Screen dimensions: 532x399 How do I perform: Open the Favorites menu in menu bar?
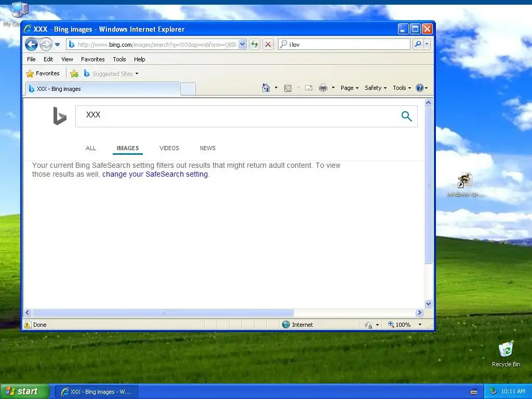click(x=92, y=59)
